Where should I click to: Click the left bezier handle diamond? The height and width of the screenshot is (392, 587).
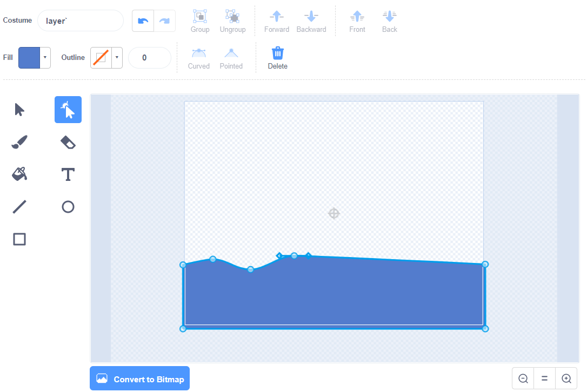279,256
